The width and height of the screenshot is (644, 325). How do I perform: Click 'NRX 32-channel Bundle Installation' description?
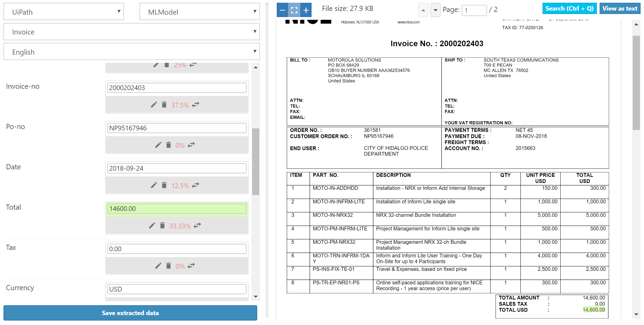click(x=416, y=215)
